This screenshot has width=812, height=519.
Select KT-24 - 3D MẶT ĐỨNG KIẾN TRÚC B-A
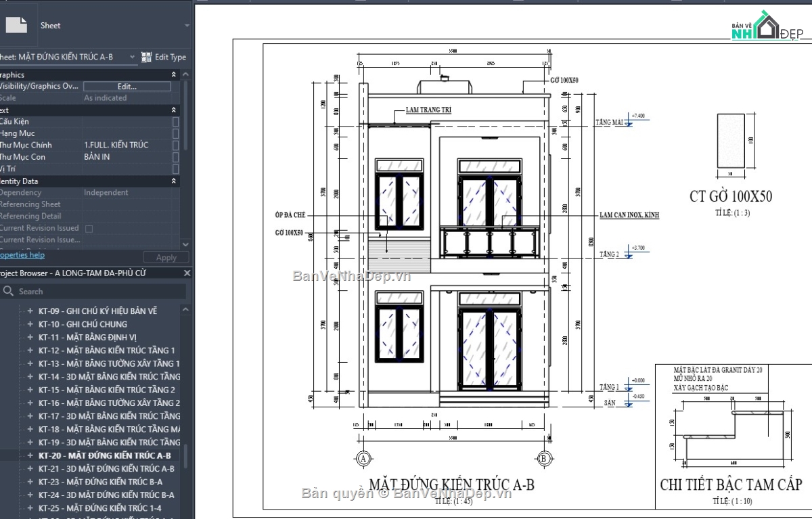[x=106, y=495]
